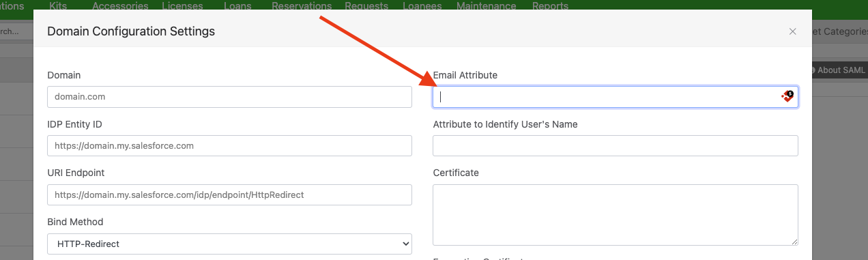Select the Loans menu item
The height and width of the screenshot is (260, 868).
[237, 6]
